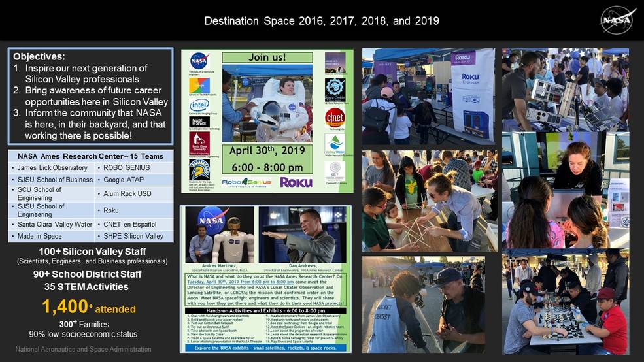Image resolution: width=644 pixels, height=362 pixels.
Task: Click the purple Roku logo on flyer
Action: 296,182
